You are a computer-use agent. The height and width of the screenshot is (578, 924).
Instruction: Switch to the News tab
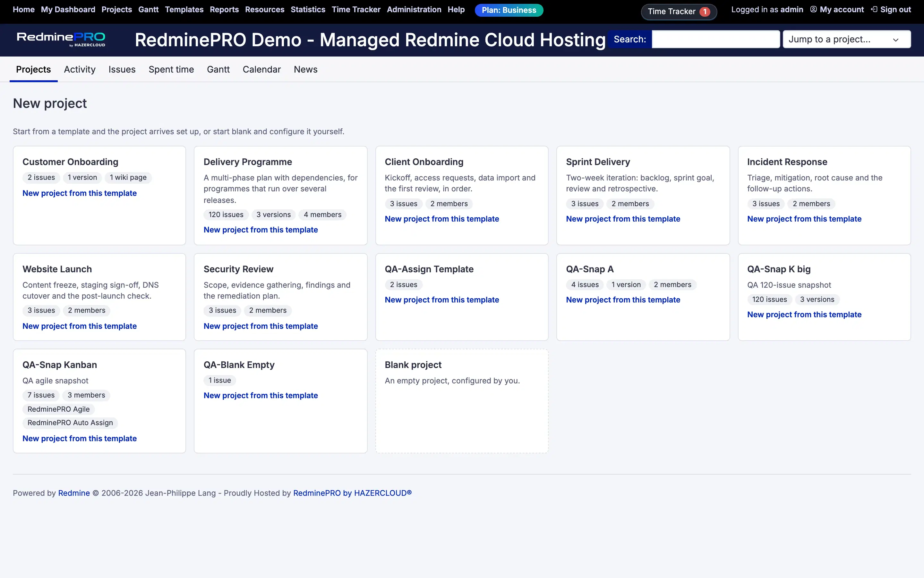pyautogui.click(x=305, y=70)
